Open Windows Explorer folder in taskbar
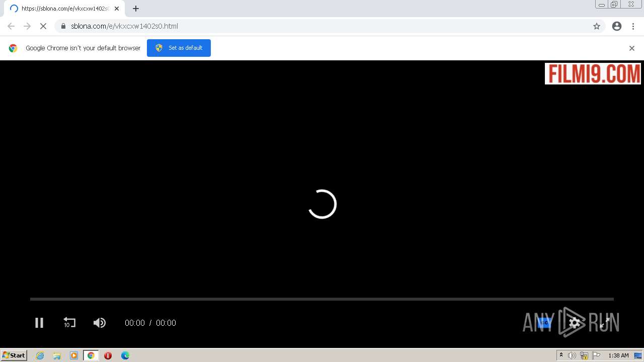Viewport: 644px width, 362px height. (57, 355)
